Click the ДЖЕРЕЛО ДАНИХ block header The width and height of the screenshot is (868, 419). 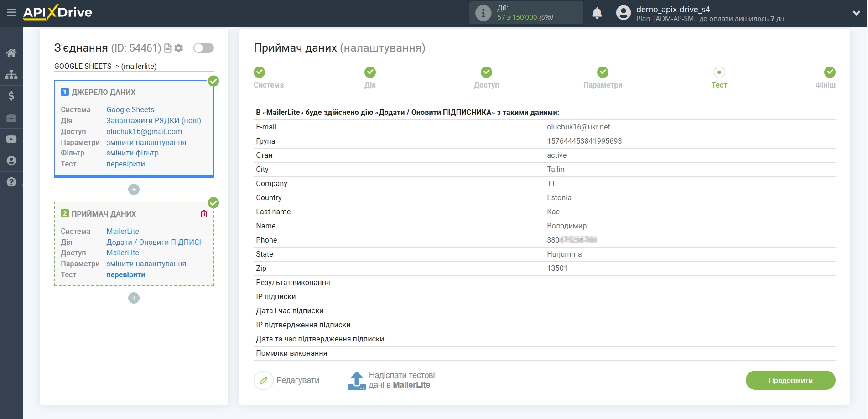pyautogui.click(x=104, y=92)
